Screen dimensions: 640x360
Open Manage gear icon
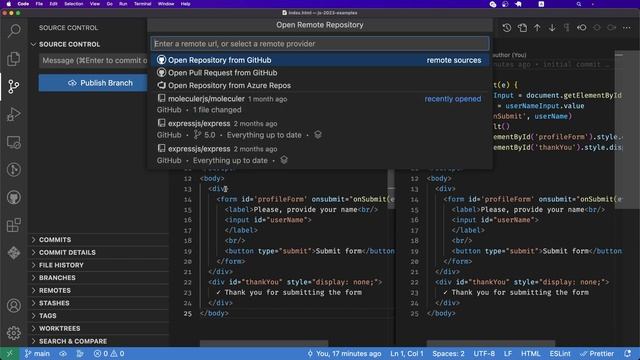click(x=14, y=333)
